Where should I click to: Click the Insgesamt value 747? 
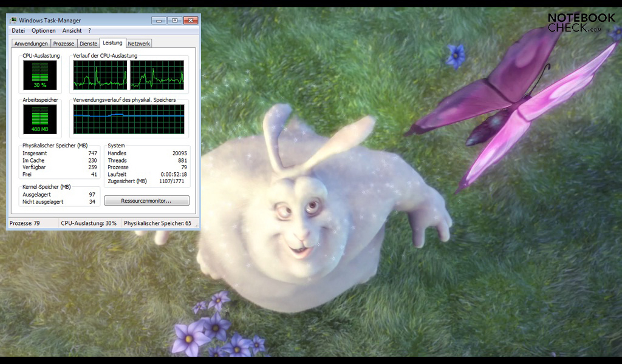pos(92,153)
